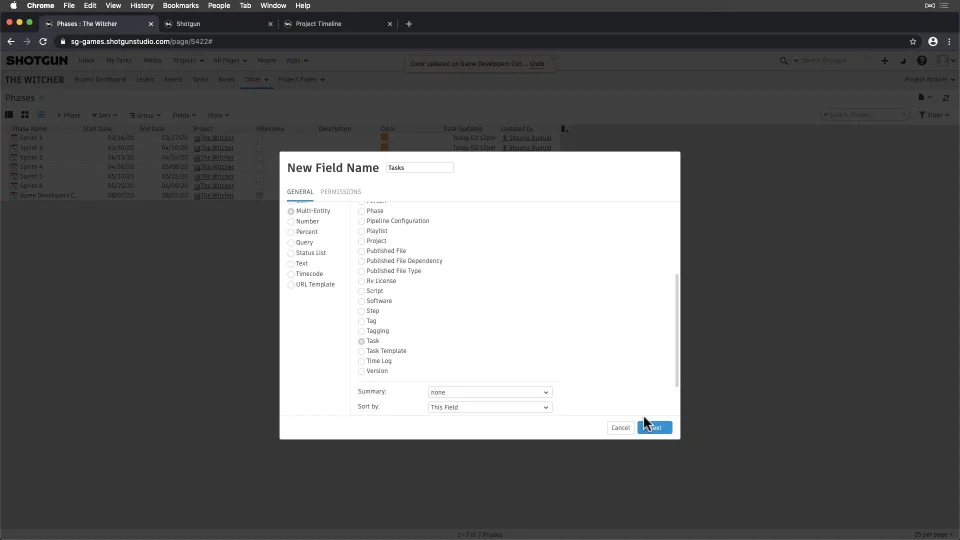Open the global search magnifier icon
960x540 pixels.
783,61
